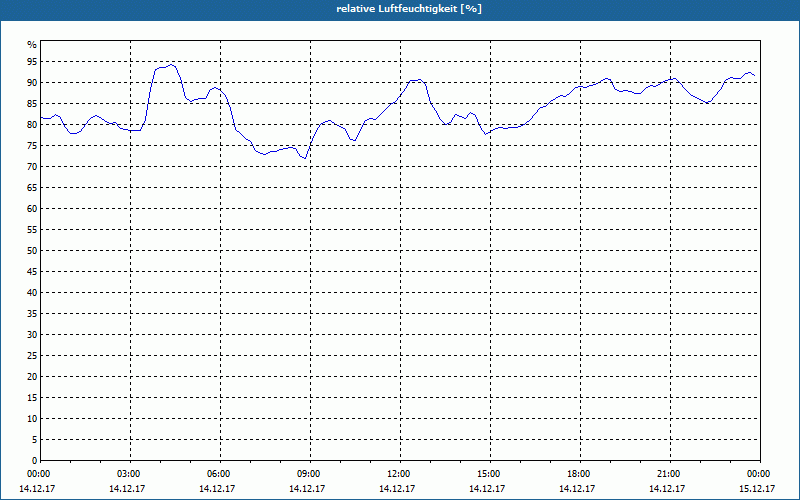Select the 09:00 time label
800x500 pixels.
[309, 474]
